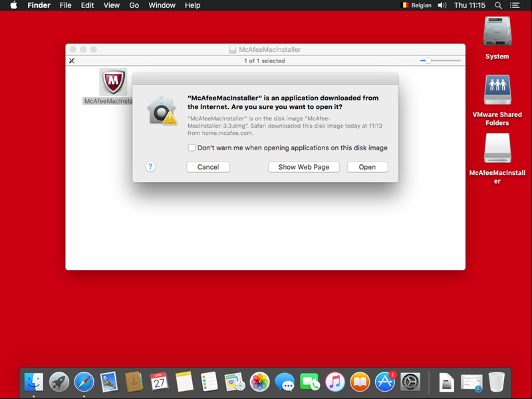
Task: Open the App Store with update badge
Action: point(385,382)
